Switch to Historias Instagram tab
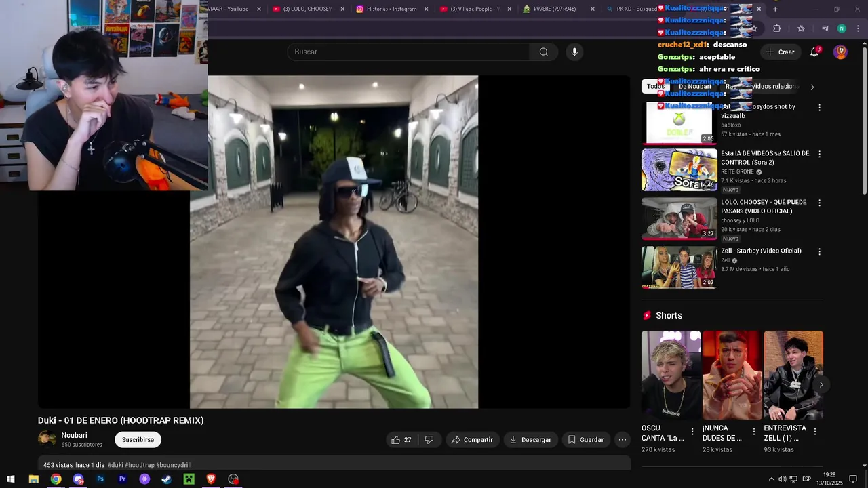Viewport: 868px width, 488px height. click(x=391, y=9)
